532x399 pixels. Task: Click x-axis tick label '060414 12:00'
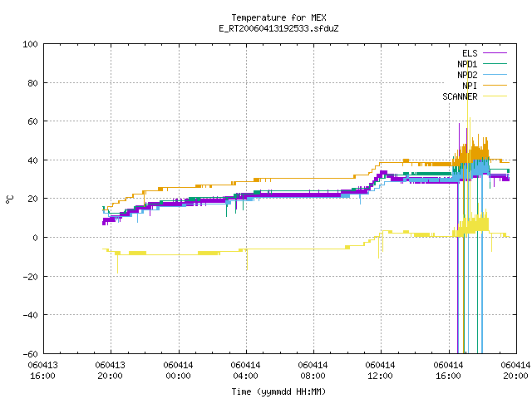coord(381,371)
